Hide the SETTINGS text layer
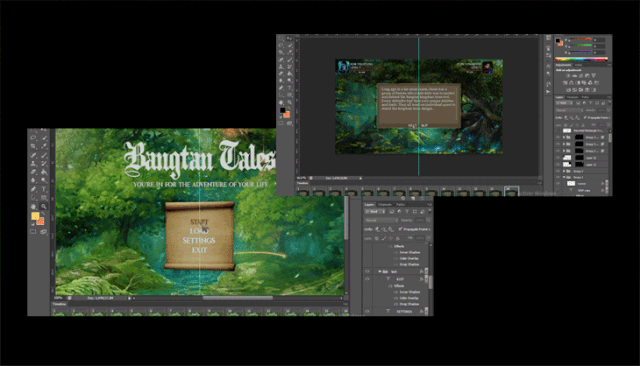 coord(367,311)
